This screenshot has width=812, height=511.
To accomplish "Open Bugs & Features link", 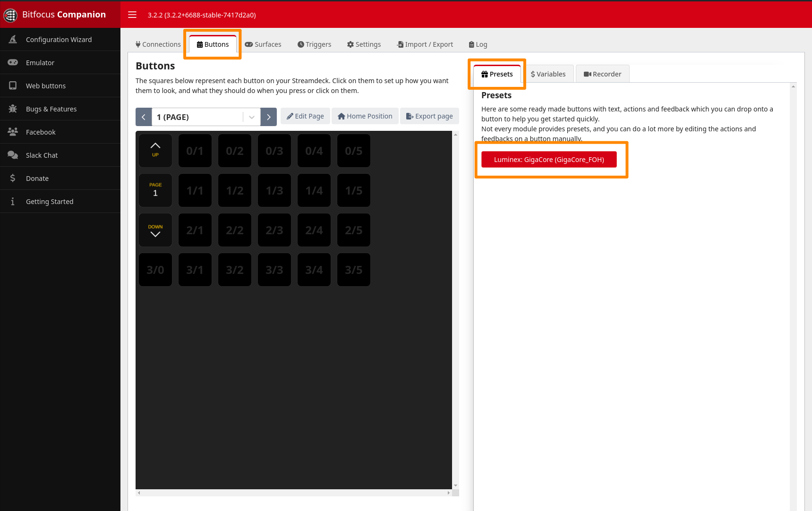I will click(x=51, y=109).
